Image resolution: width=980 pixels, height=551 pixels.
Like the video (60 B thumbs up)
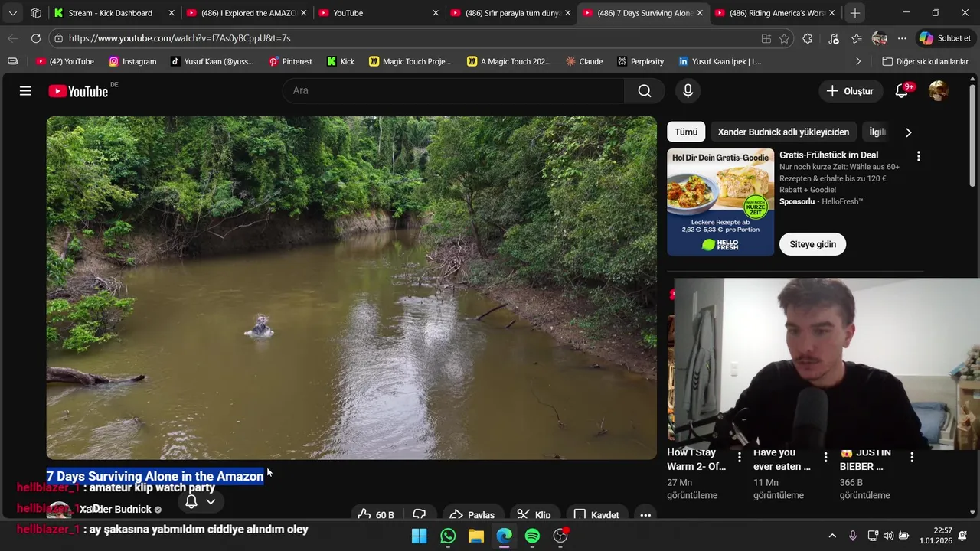click(x=375, y=515)
